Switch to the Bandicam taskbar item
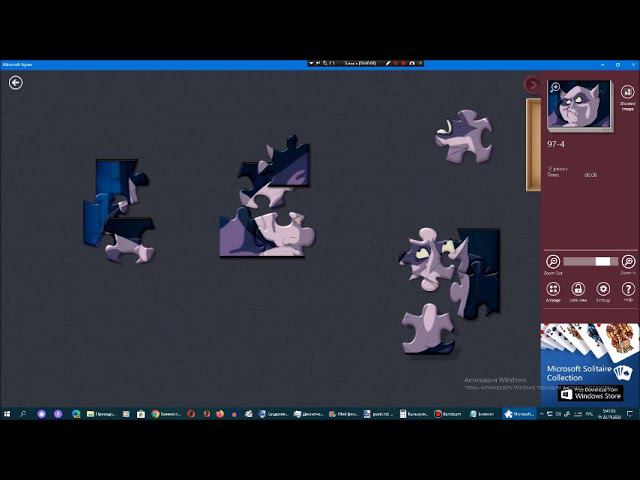Image resolution: width=640 pixels, height=480 pixels. tap(448, 414)
